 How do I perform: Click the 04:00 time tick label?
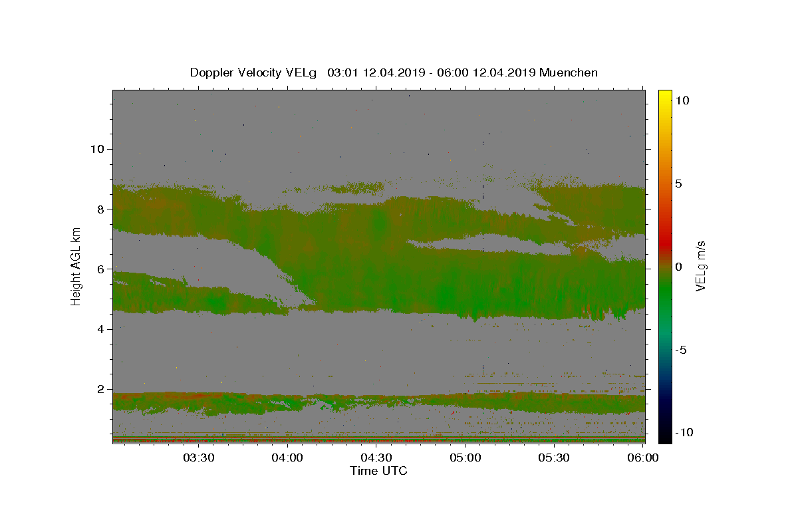287,458
